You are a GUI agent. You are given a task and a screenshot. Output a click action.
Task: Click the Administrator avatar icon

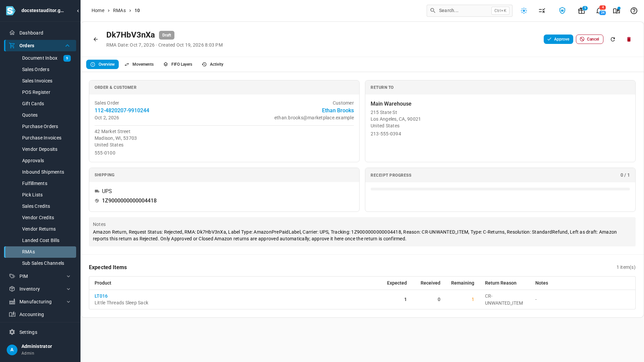12,350
